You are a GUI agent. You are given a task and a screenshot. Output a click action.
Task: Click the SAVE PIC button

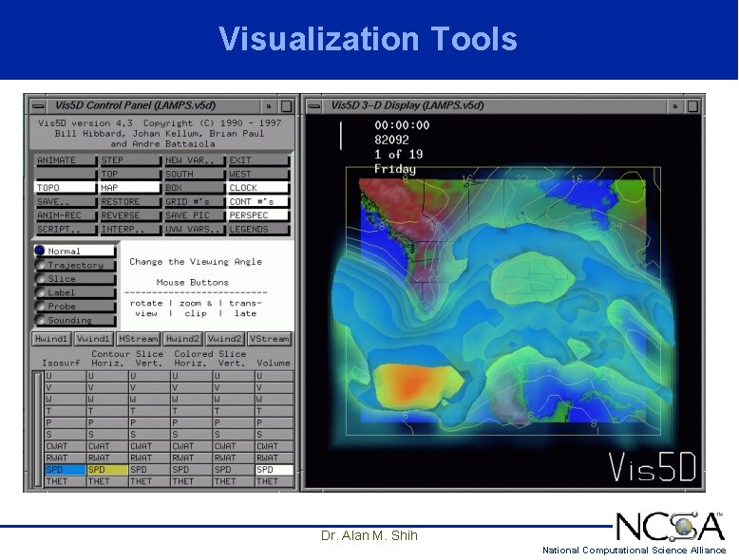click(194, 215)
